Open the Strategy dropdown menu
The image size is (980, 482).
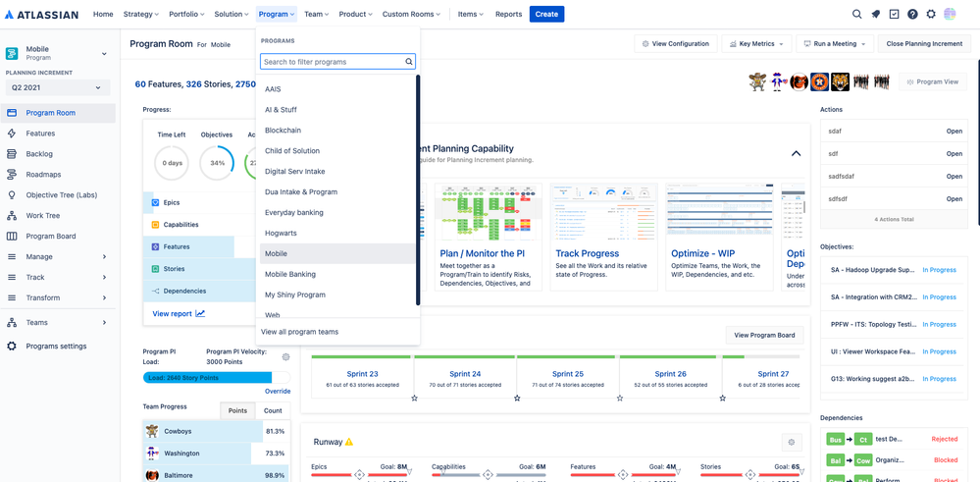pyautogui.click(x=141, y=14)
